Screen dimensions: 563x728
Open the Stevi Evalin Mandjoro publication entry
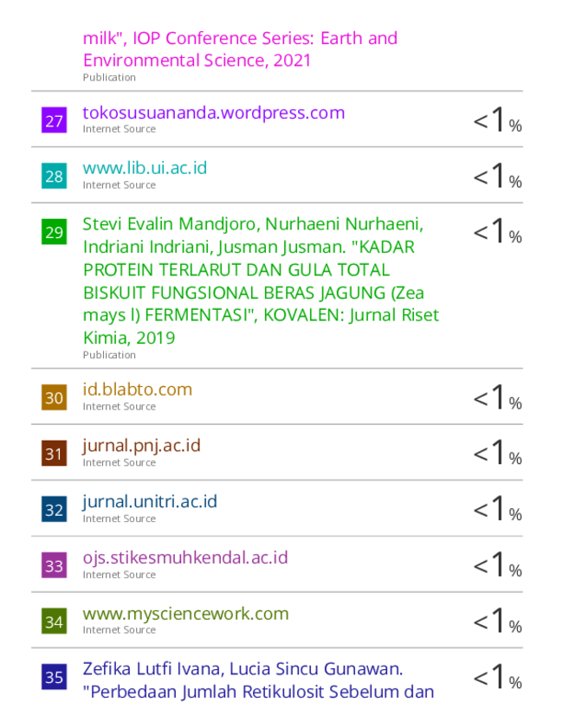point(261,280)
